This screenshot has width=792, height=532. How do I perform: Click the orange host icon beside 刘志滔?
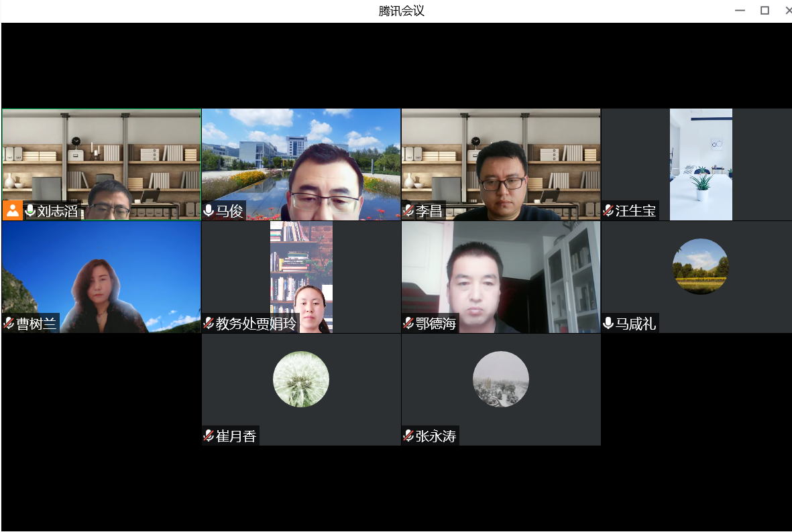(12, 210)
